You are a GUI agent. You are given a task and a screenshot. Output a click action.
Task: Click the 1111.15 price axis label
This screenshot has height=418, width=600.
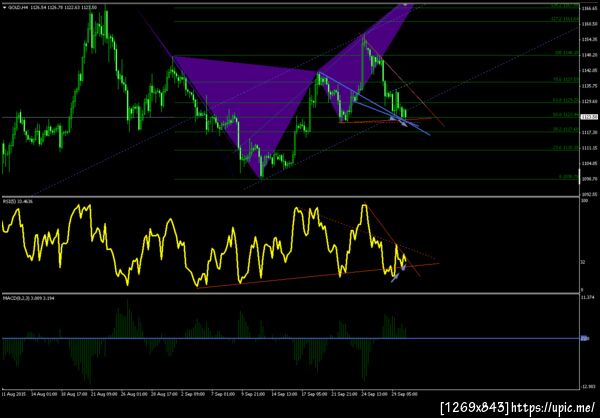point(588,148)
